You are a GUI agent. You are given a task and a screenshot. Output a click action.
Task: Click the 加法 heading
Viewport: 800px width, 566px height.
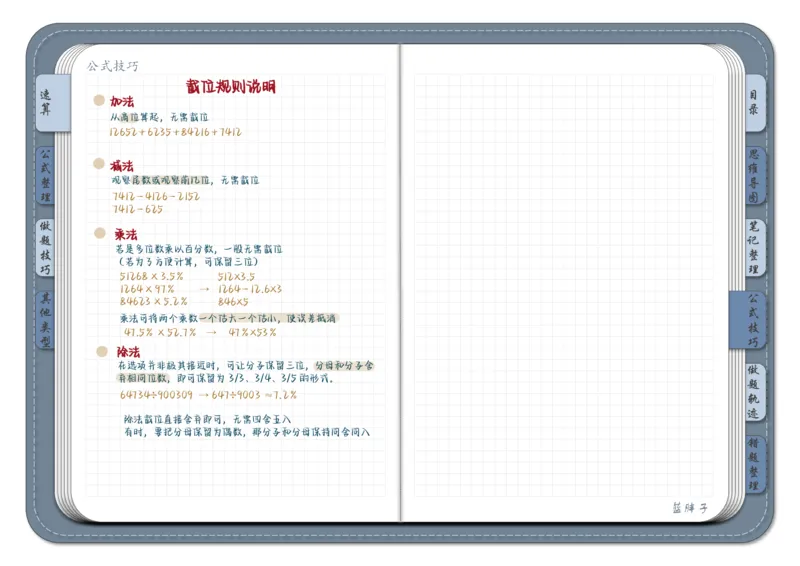(x=122, y=101)
